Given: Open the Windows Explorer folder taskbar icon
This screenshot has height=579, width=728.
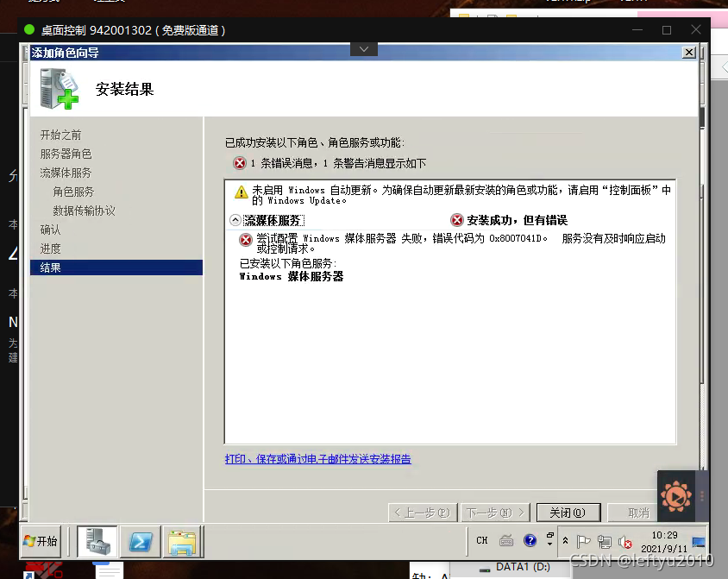Looking at the screenshot, I should [183, 541].
